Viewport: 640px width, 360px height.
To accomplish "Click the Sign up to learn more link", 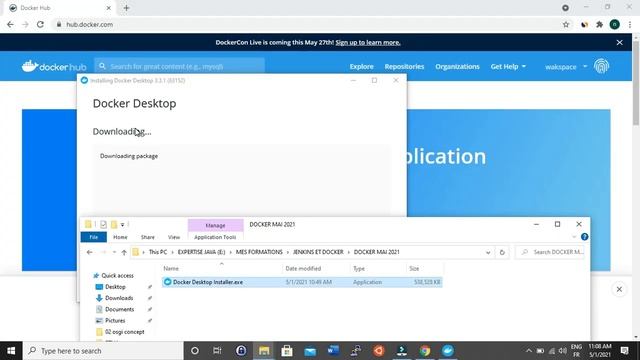I will pos(368,42).
